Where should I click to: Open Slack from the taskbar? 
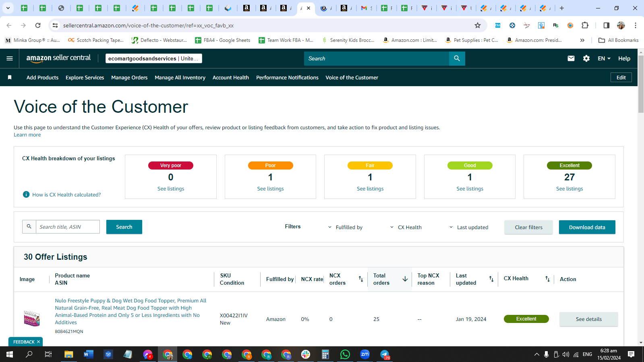pos(306,354)
